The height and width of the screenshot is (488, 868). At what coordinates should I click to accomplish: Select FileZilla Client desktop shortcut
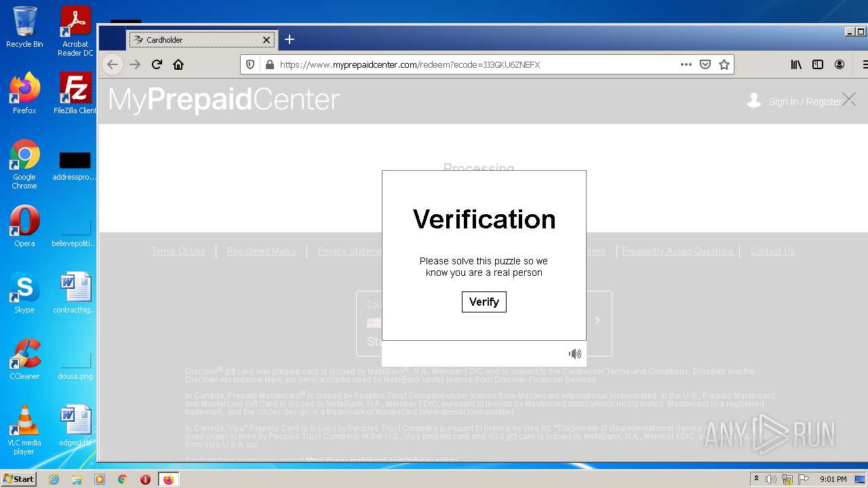pos(75,94)
